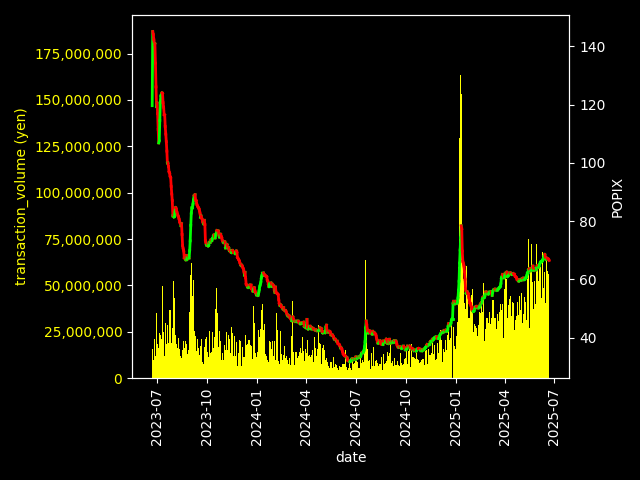This screenshot has height=480, width=640.
Task: Click the 2023-10 date label
Action: point(206,418)
